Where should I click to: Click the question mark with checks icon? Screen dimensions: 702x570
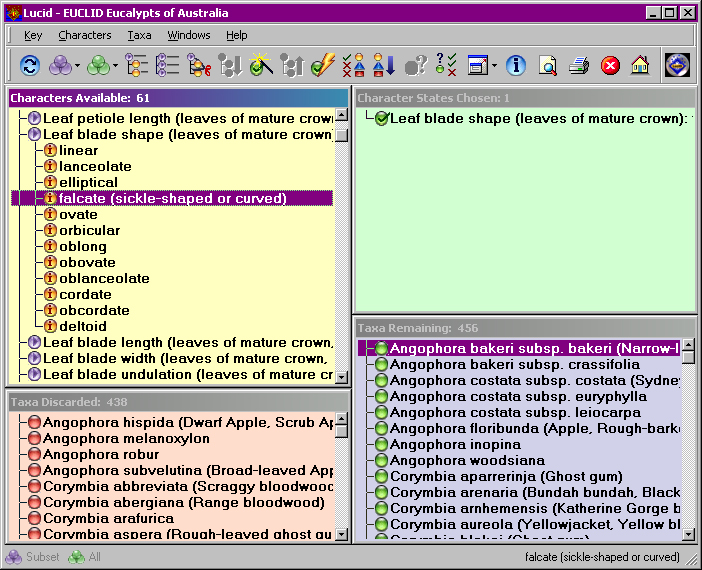coord(446,65)
